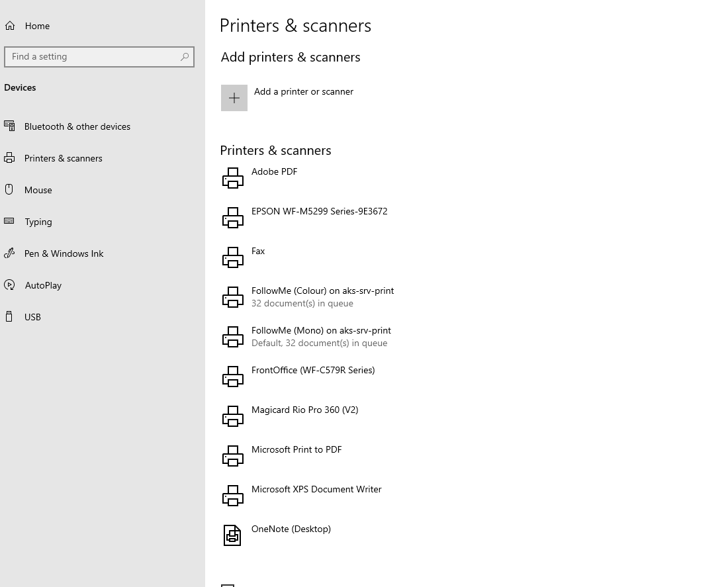Select the Adobe PDF printer name
Screen dimensions: 728x587
[x=275, y=171]
